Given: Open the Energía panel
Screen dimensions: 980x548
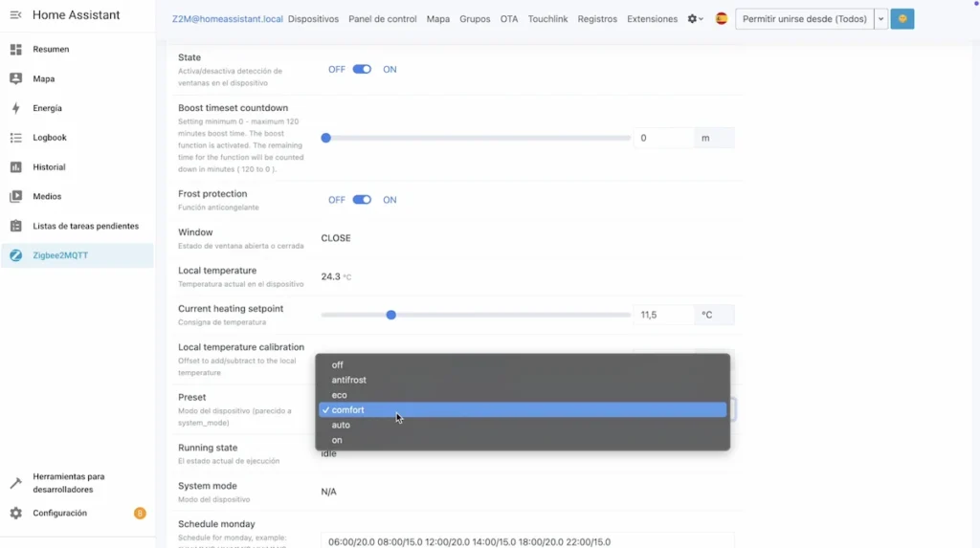Looking at the screenshot, I should click(x=47, y=108).
